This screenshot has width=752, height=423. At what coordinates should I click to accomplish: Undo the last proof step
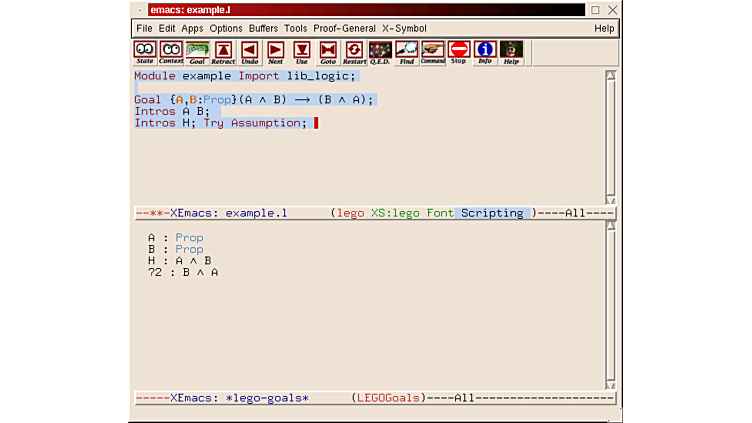[x=250, y=52]
